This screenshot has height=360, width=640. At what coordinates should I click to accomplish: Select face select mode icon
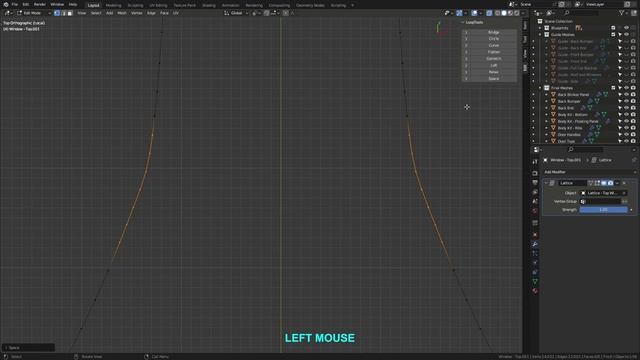[70, 13]
